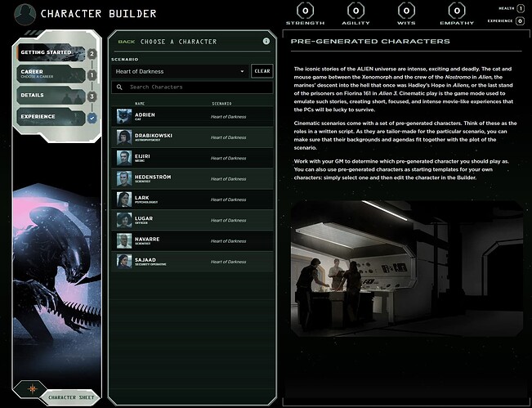Click the control room illustration
The image size is (532, 408).
point(407,268)
